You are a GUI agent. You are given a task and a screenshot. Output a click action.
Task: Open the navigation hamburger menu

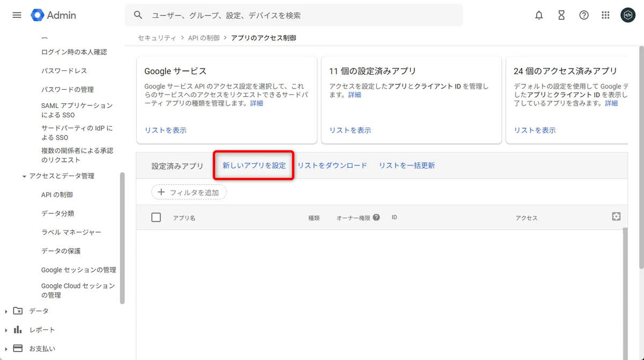click(17, 15)
